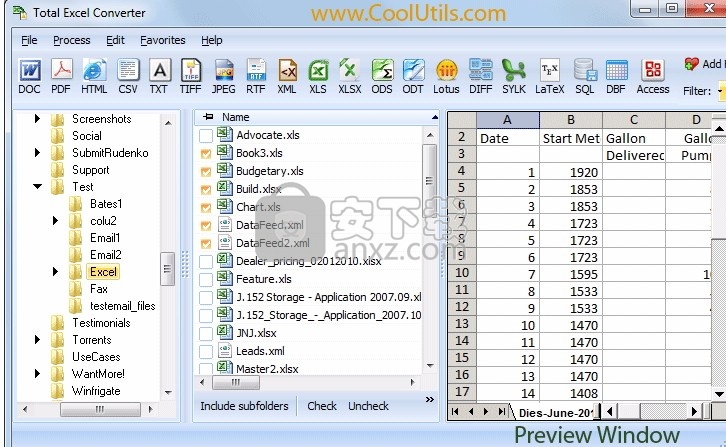Open the Help menu
The image size is (726, 447).
click(x=212, y=40)
